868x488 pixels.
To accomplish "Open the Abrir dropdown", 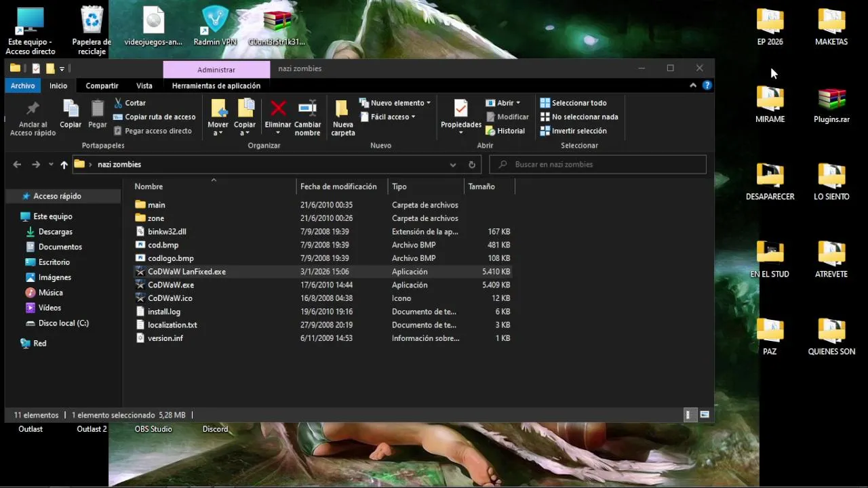I will coord(503,103).
